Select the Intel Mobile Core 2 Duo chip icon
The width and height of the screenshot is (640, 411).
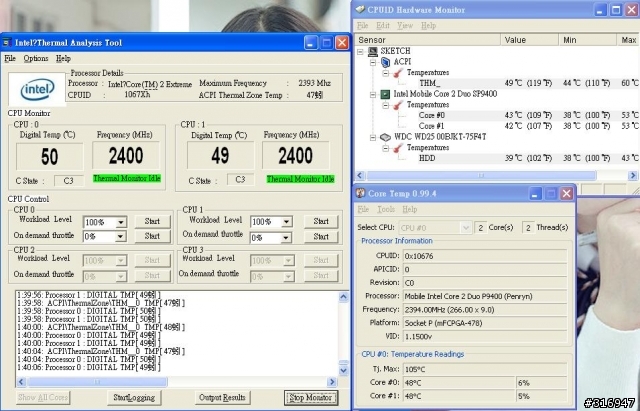click(385, 94)
